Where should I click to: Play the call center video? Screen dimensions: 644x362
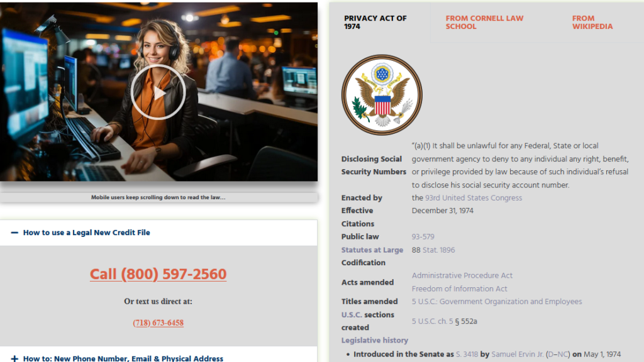pos(158,93)
